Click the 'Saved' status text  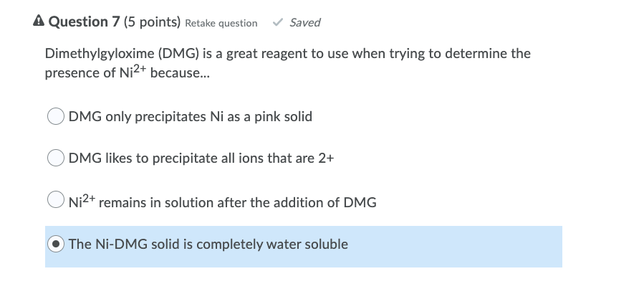[304, 23]
